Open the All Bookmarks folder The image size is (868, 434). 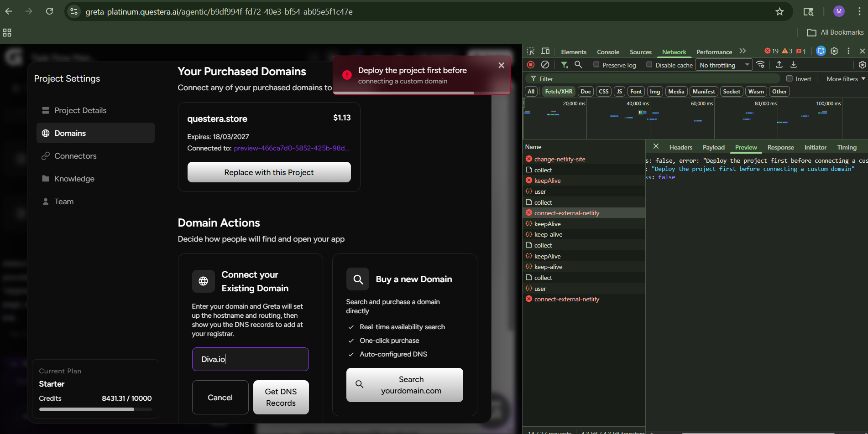(835, 32)
